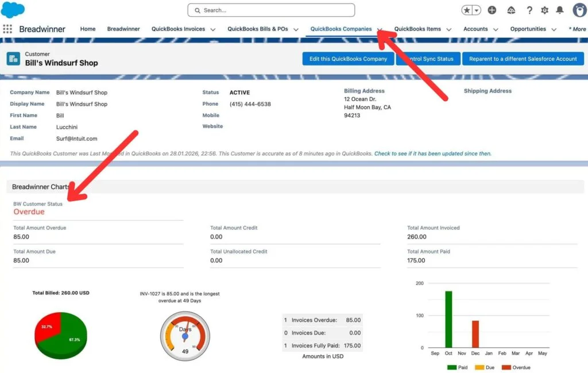
Task: Switch to the Breadwinner tab
Action: 123,29
